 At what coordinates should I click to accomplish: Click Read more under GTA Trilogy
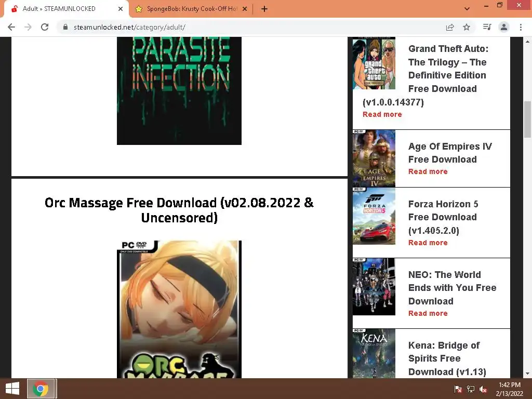point(382,114)
